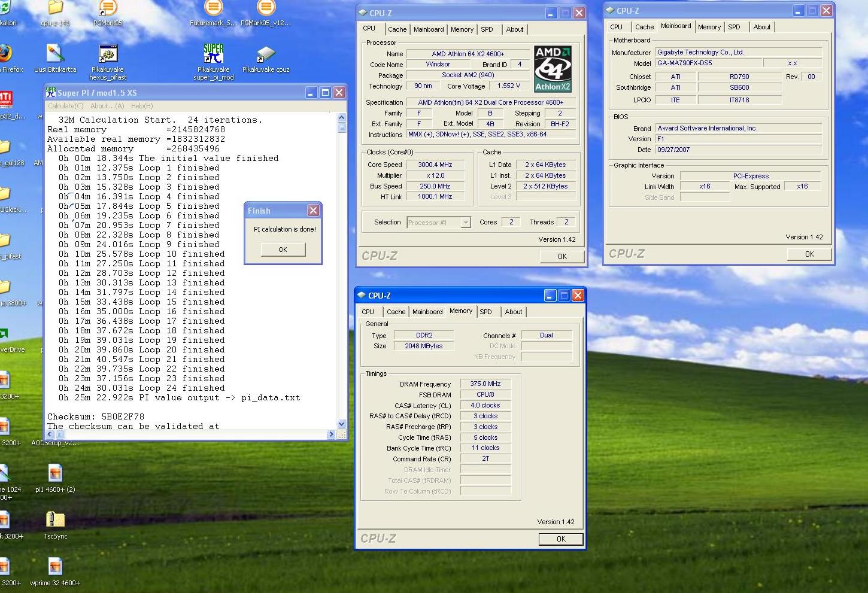This screenshot has width=868, height=593.
Task: Click the DRAM Frequency 375.0 MHz value
Action: coord(485,384)
